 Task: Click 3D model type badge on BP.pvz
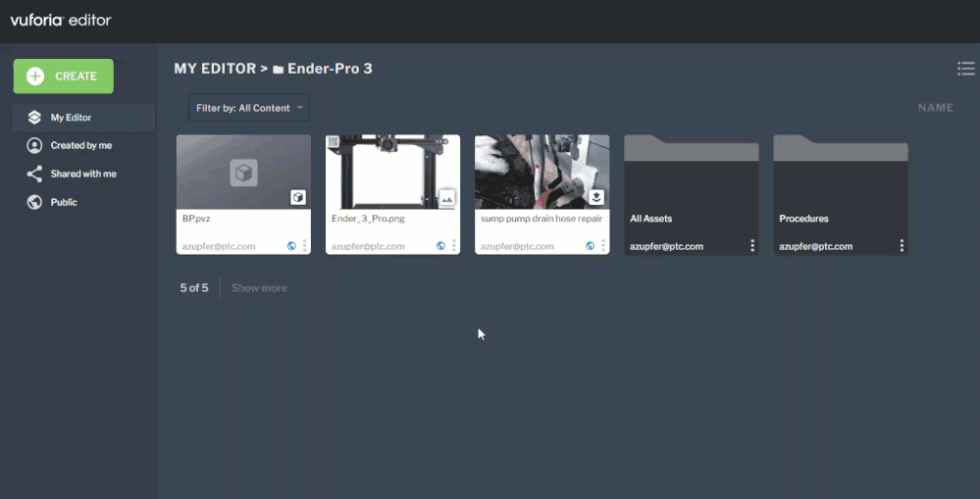tap(298, 197)
